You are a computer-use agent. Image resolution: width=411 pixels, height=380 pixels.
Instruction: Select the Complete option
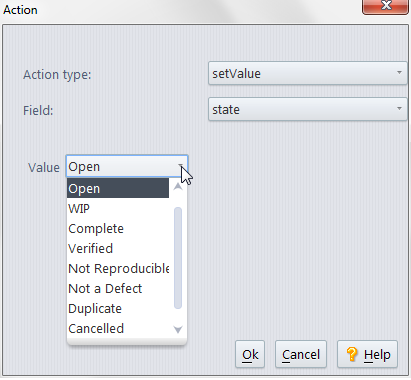point(118,229)
